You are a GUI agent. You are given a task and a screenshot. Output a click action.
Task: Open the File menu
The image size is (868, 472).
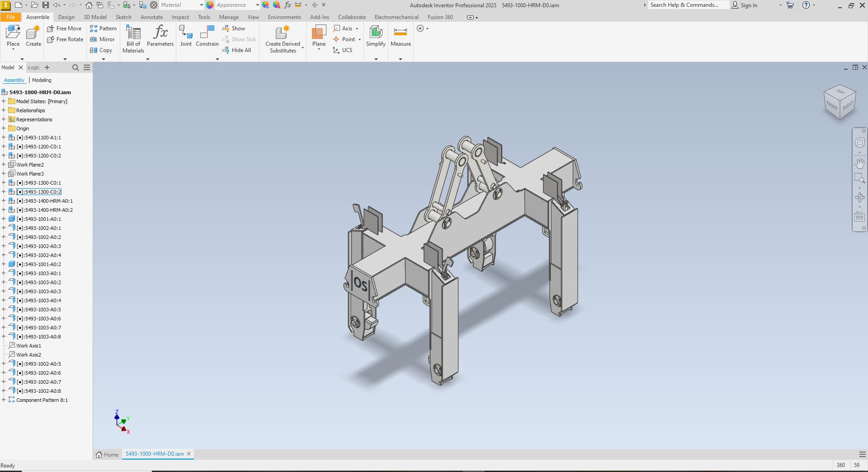pos(11,17)
